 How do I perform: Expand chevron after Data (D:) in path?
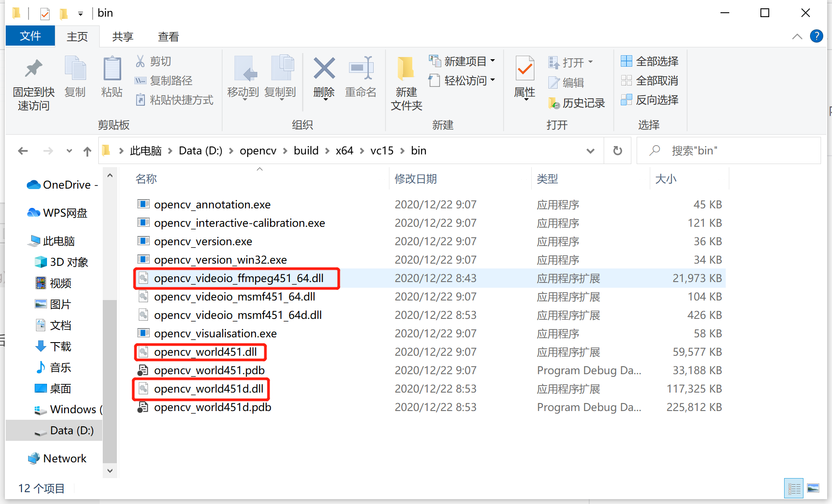[x=231, y=151]
